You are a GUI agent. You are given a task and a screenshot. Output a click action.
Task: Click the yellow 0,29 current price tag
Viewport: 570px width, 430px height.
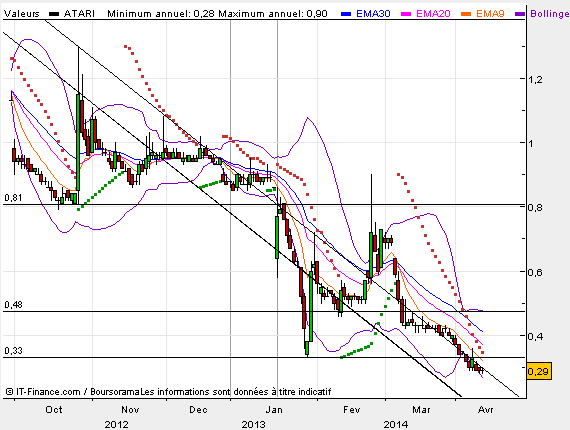pyautogui.click(x=538, y=371)
